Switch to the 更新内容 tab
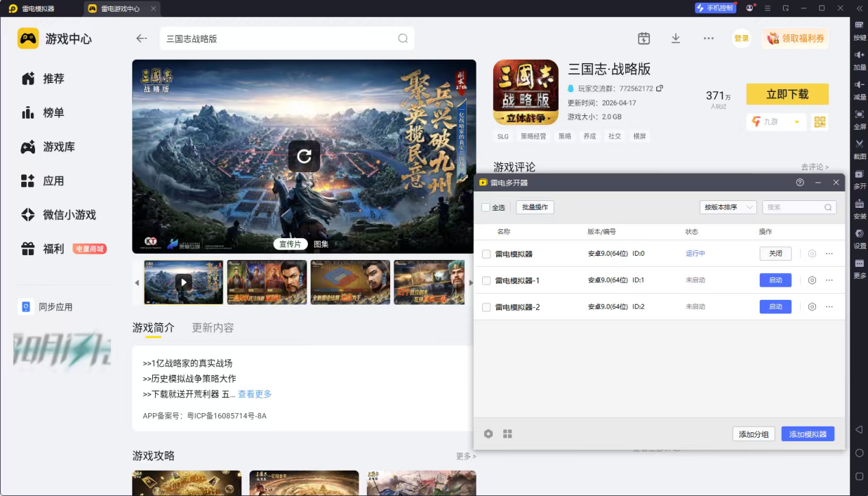The image size is (868, 496). [213, 328]
